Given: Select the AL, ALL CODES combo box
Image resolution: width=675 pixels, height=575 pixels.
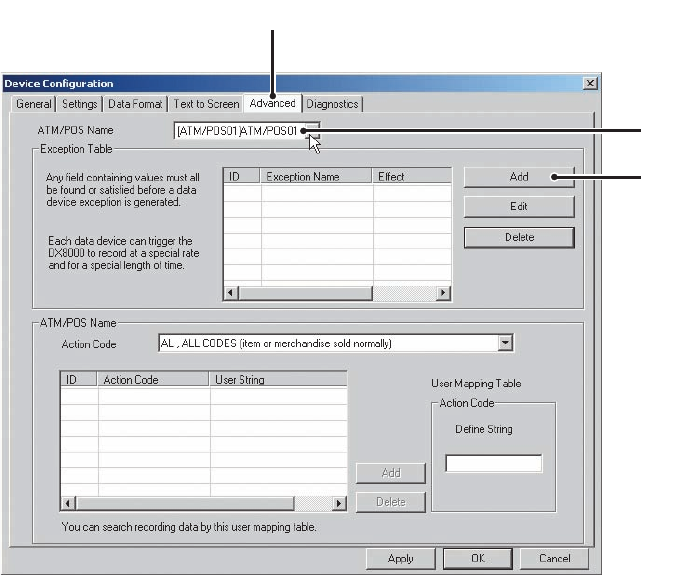Looking at the screenshot, I should (336, 343).
